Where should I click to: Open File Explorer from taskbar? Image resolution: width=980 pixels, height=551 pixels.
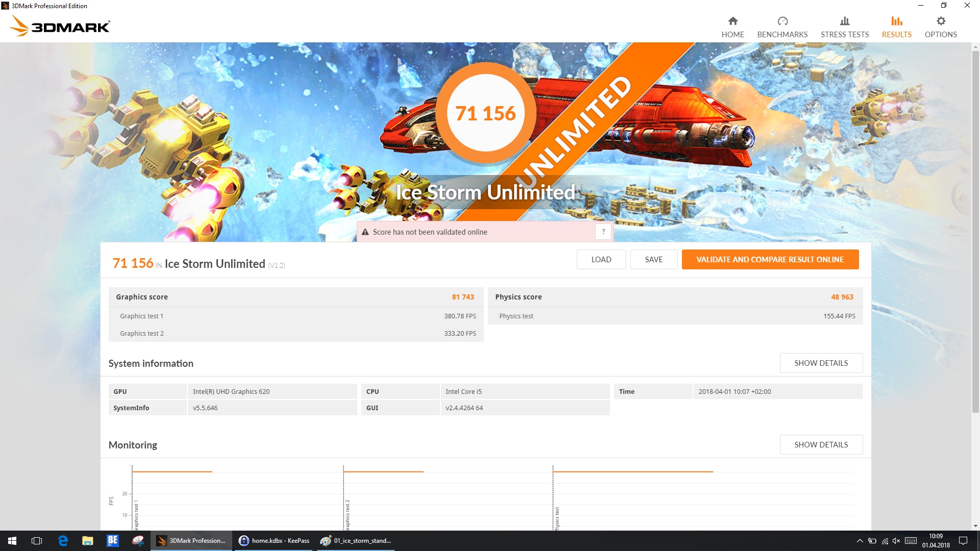88,541
